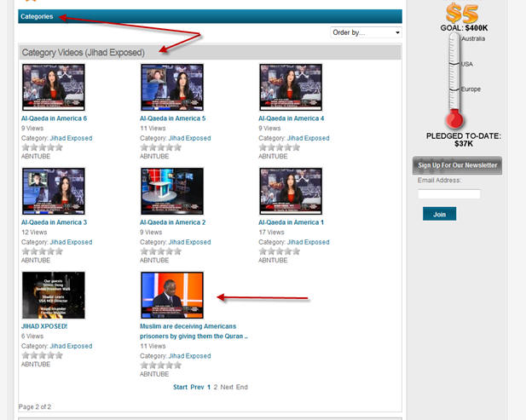Click the End pagination label
The height and width of the screenshot is (420, 526).
[x=242, y=387]
